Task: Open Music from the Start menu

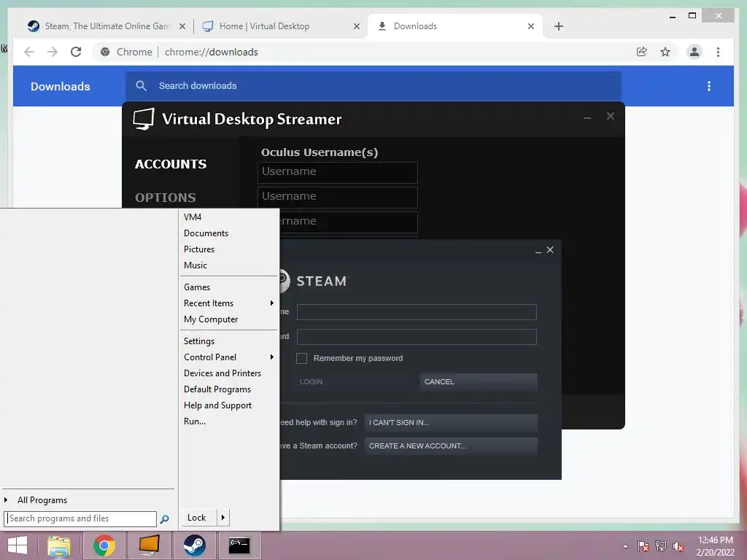Action: pos(196,265)
